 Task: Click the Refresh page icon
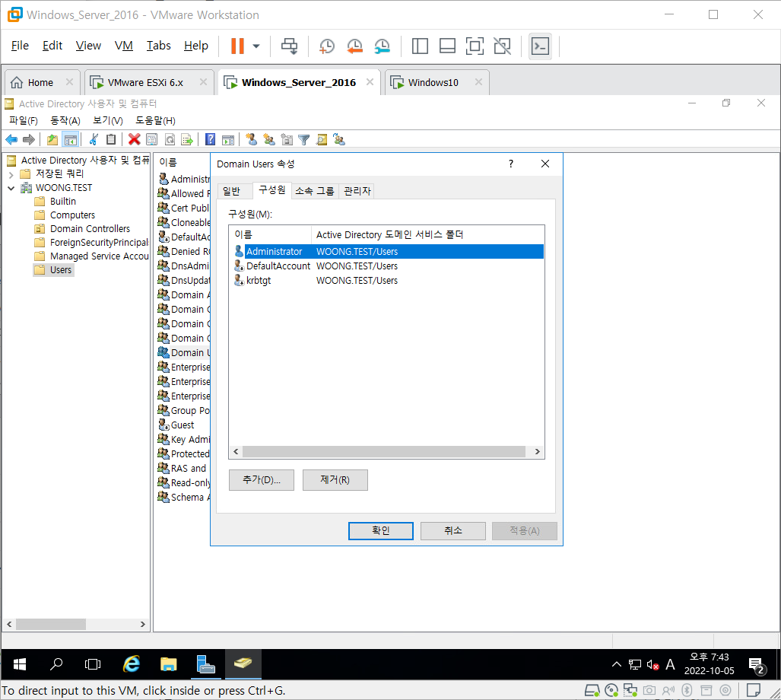coord(170,140)
